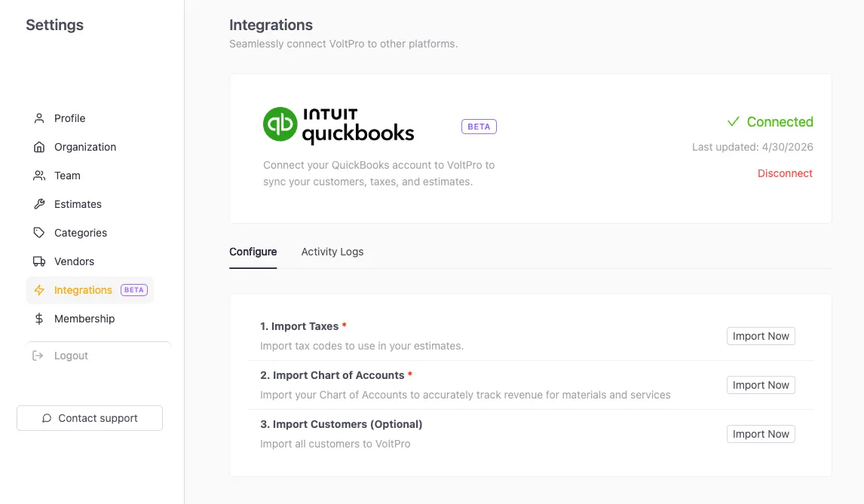Click 'Seamlessly connect VoltPro to other platforms.' subtitle
This screenshot has height=504, width=864.
[343, 44]
